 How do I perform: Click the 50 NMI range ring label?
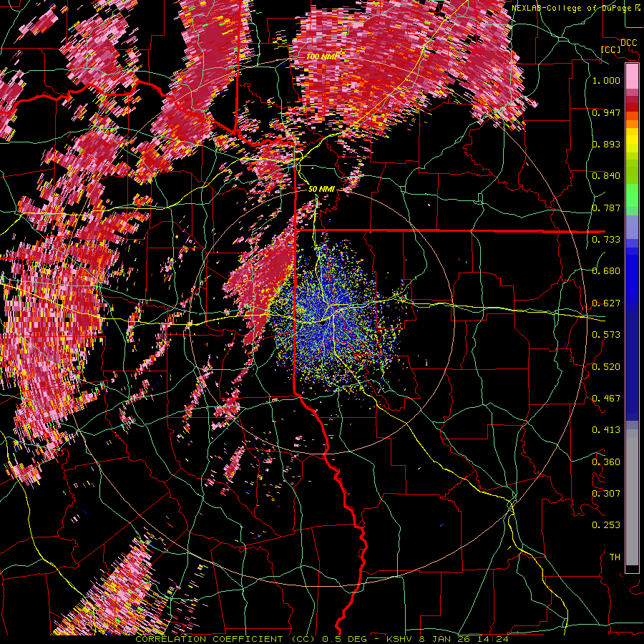321,190
